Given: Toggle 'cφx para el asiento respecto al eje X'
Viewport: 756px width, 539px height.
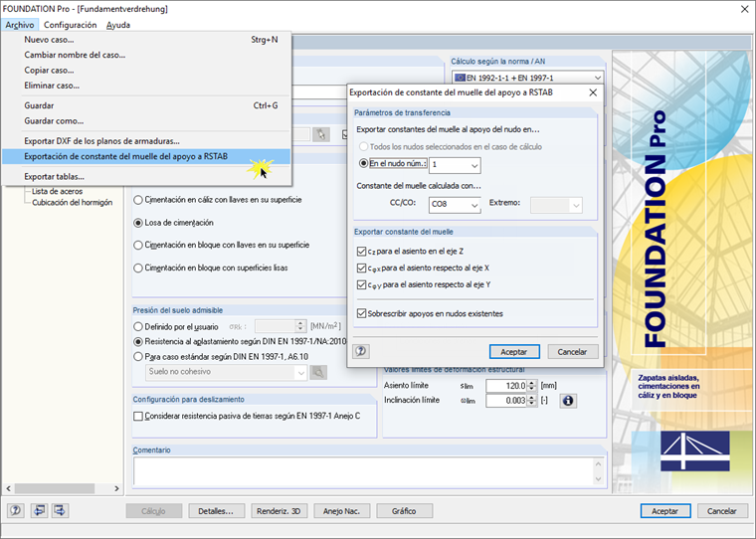Looking at the screenshot, I should pyautogui.click(x=362, y=269).
